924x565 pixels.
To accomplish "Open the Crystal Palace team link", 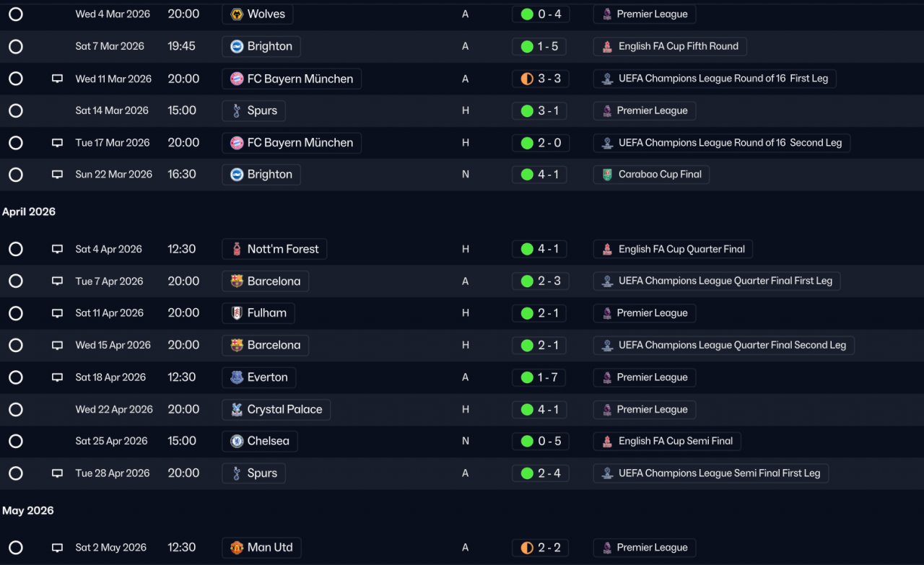I will click(276, 409).
